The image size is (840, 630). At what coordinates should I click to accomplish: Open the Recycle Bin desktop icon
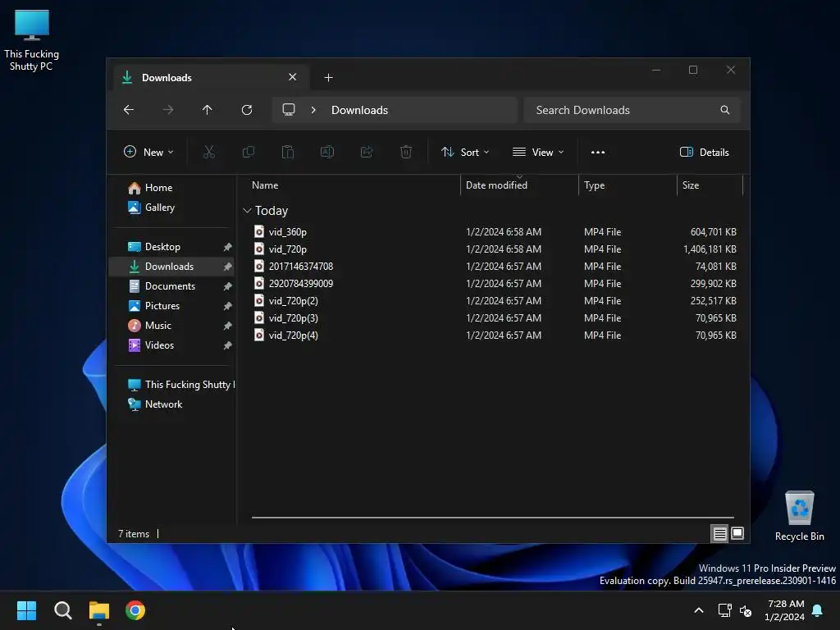pos(799,515)
